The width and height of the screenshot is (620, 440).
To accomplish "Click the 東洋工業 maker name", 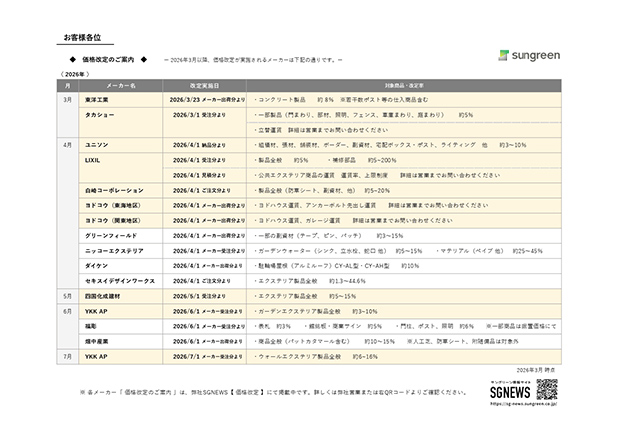I will tap(96, 100).
